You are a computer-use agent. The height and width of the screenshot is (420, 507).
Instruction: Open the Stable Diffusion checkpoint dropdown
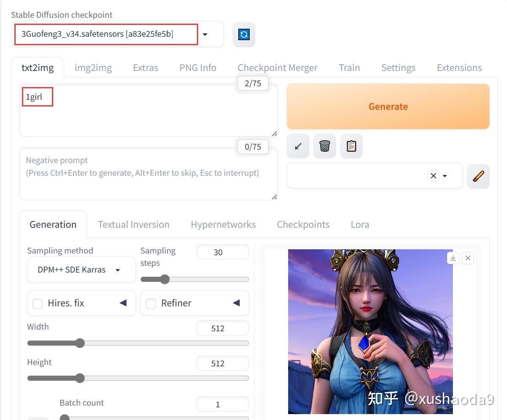205,34
